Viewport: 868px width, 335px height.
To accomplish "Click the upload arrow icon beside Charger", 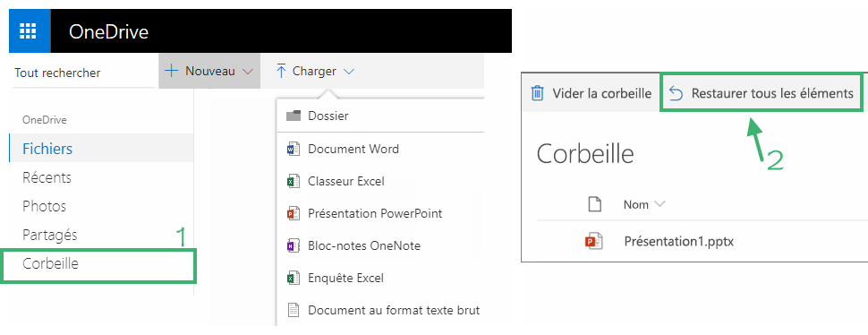I will (281, 71).
